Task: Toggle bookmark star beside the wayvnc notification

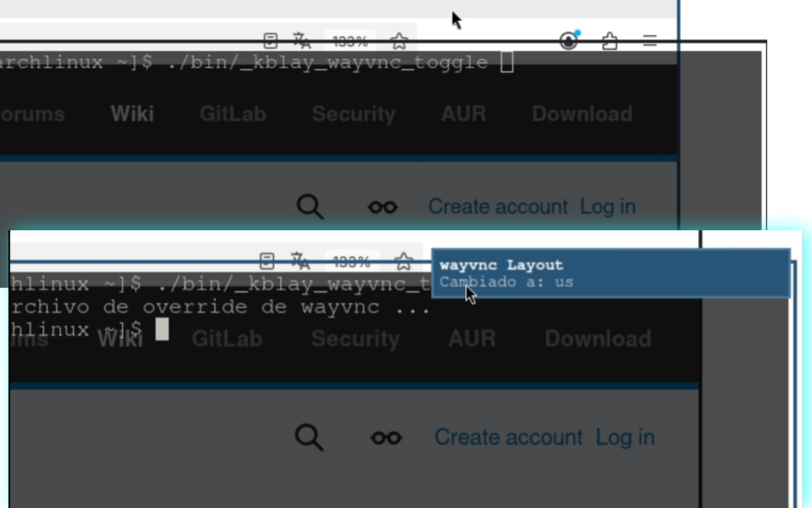Action: [403, 262]
